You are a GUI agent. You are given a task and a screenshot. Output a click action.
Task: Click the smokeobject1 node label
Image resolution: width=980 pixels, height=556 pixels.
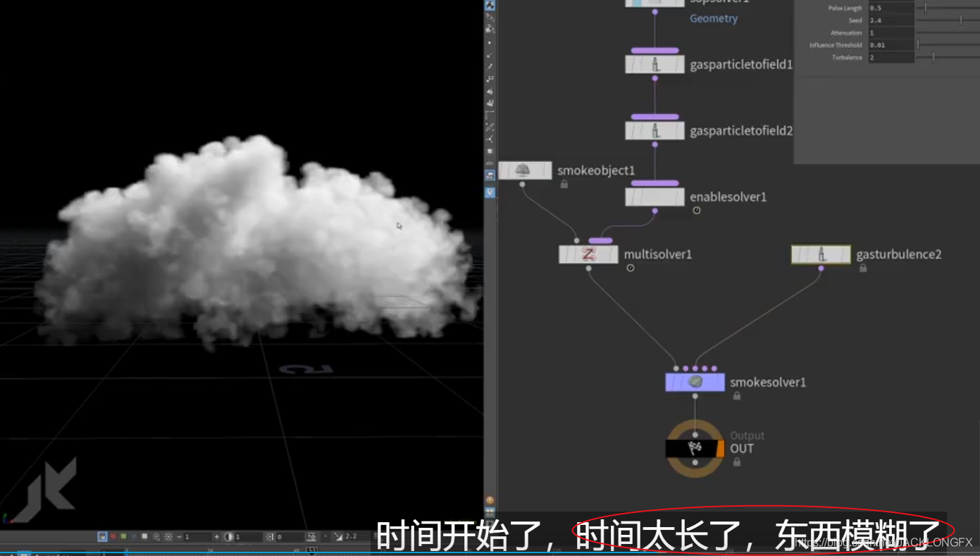[596, 171]
